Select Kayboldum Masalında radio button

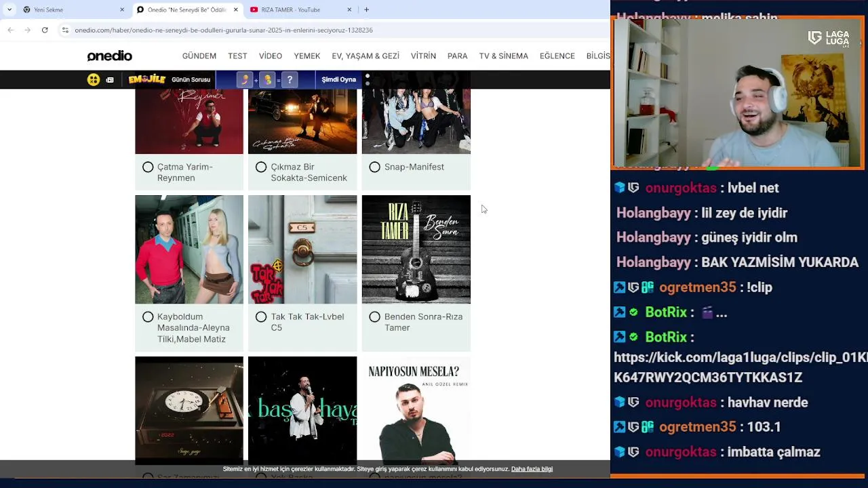pos(148,317)
